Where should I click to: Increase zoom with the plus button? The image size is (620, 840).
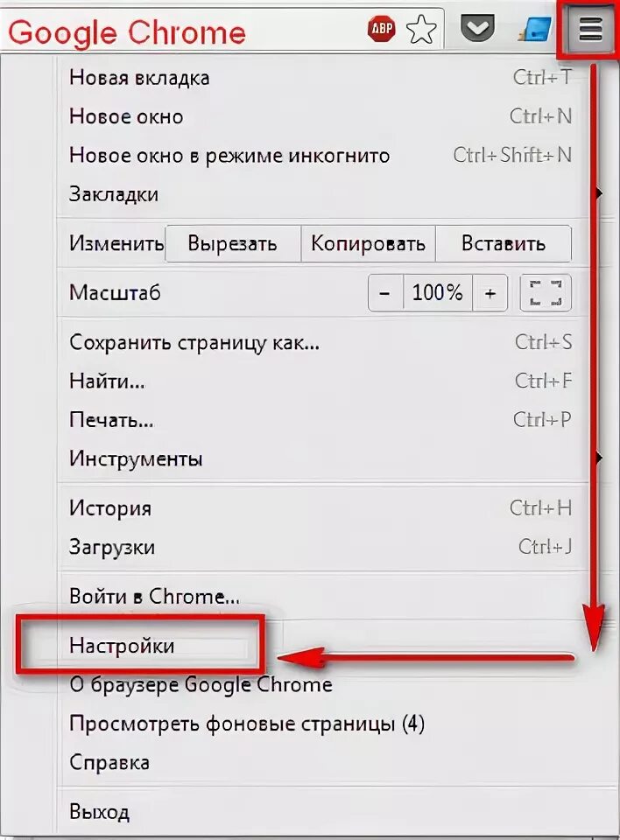[490, 293]
